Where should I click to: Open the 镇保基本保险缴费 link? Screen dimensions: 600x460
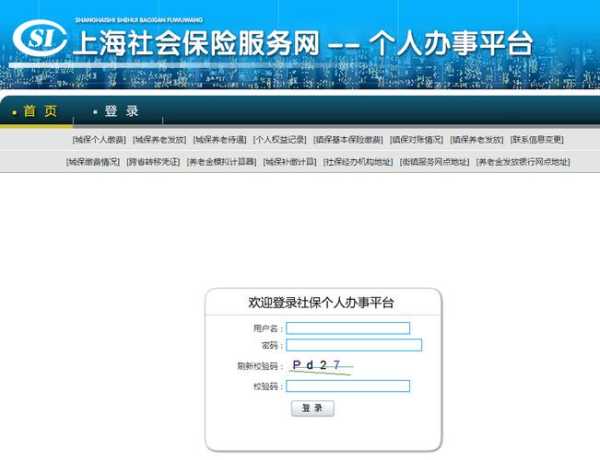tap(348, 140)
